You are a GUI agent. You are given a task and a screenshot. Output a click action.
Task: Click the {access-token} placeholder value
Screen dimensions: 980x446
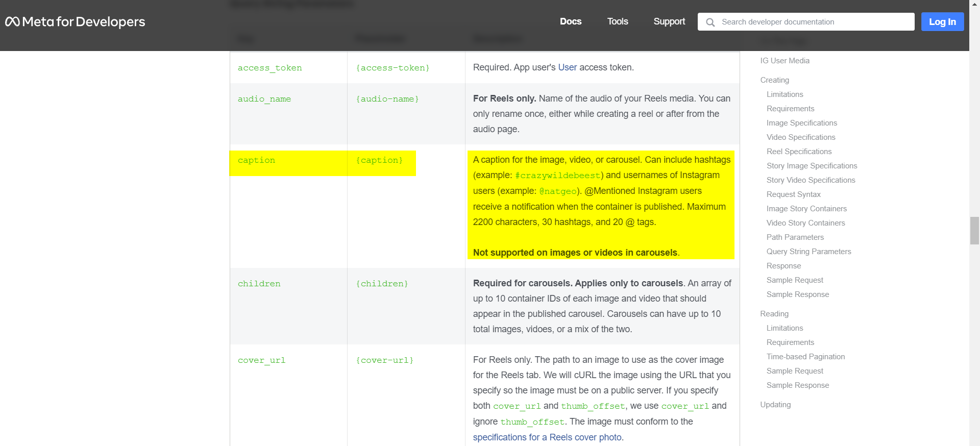click(x=393, y=68)
